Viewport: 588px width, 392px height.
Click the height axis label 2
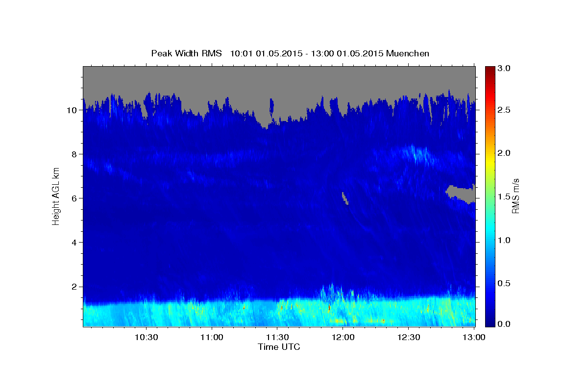(x=75, y=287)
